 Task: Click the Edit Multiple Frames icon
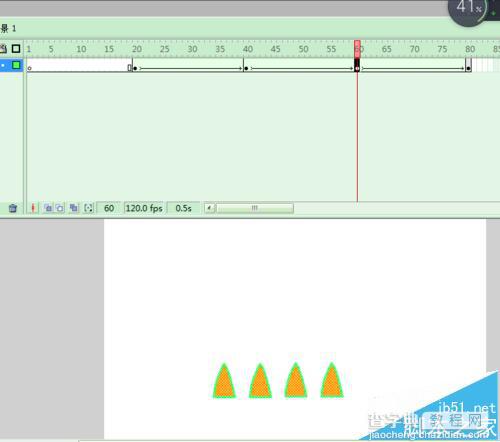[x=74, y=208]
